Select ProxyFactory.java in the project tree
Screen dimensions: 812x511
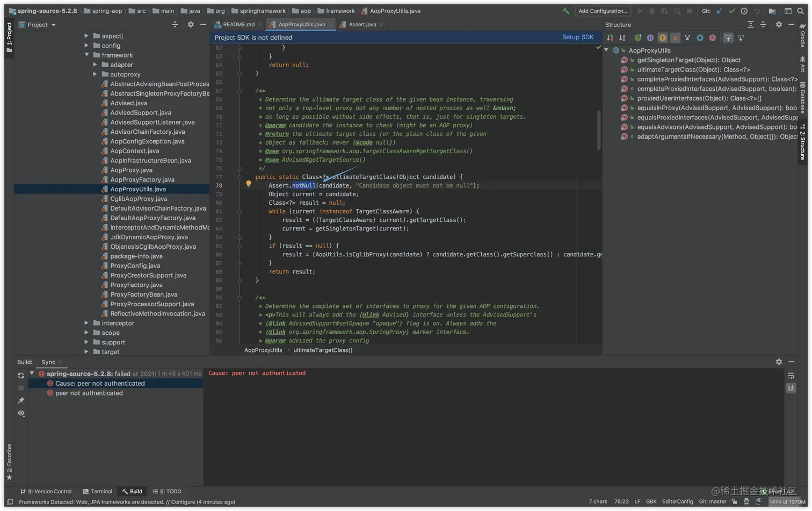coord(136,285)
